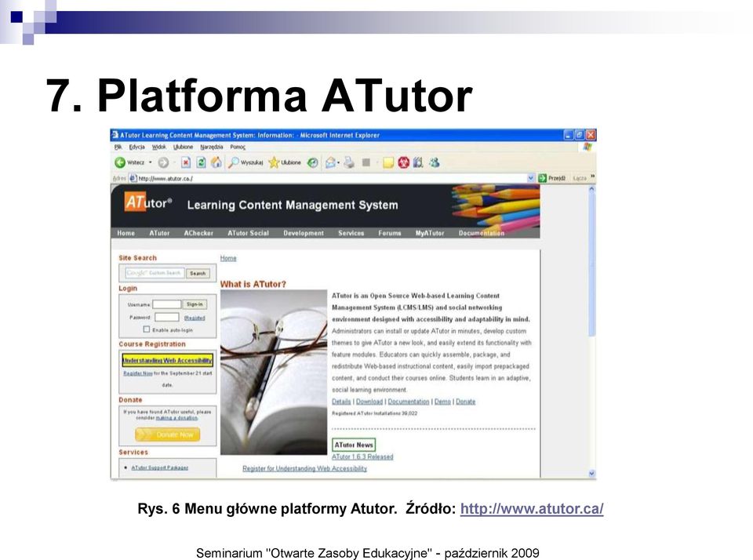
Task: Click the ATutor logo in the banner
Action: coord(148,202)
